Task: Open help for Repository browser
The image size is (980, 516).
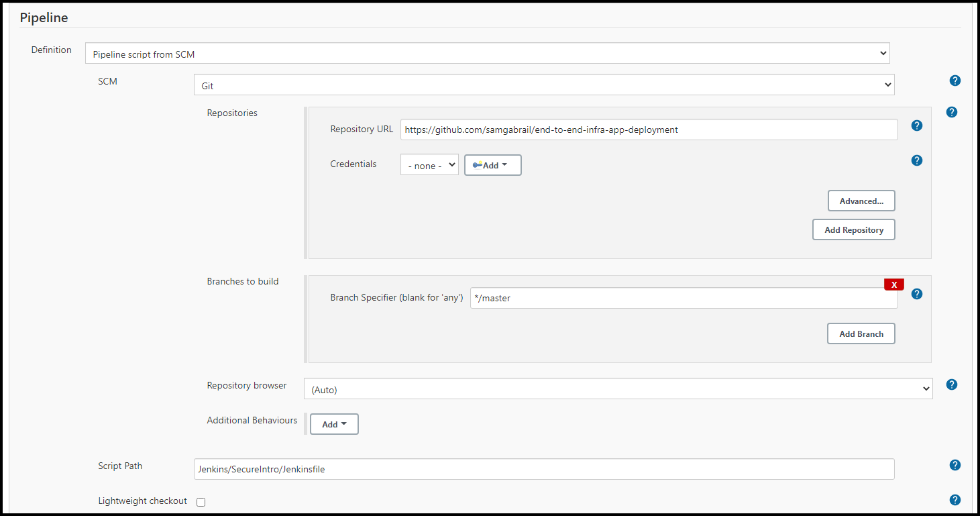Action: click(x=951, y=384)
